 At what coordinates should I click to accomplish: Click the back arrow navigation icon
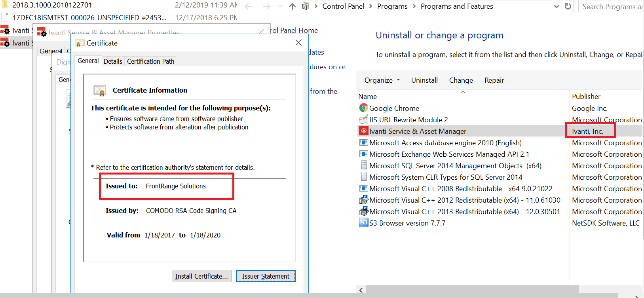(x=249, y=6)
